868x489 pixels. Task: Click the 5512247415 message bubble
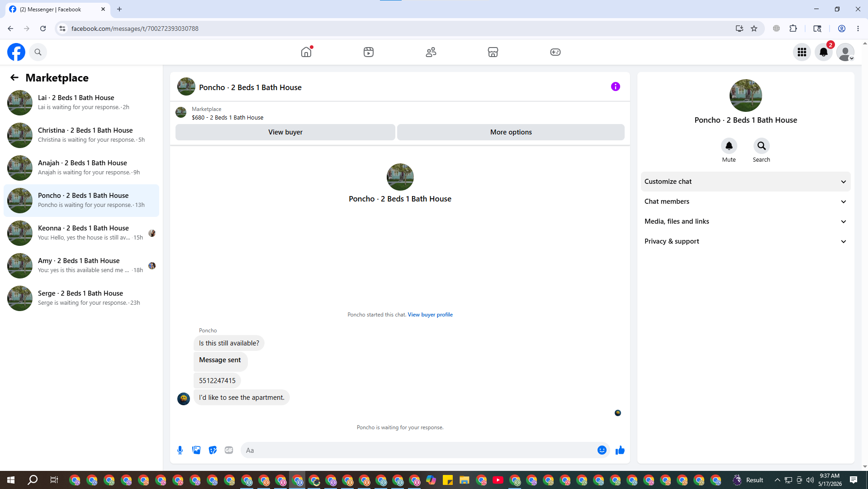[x=217, y=381]
